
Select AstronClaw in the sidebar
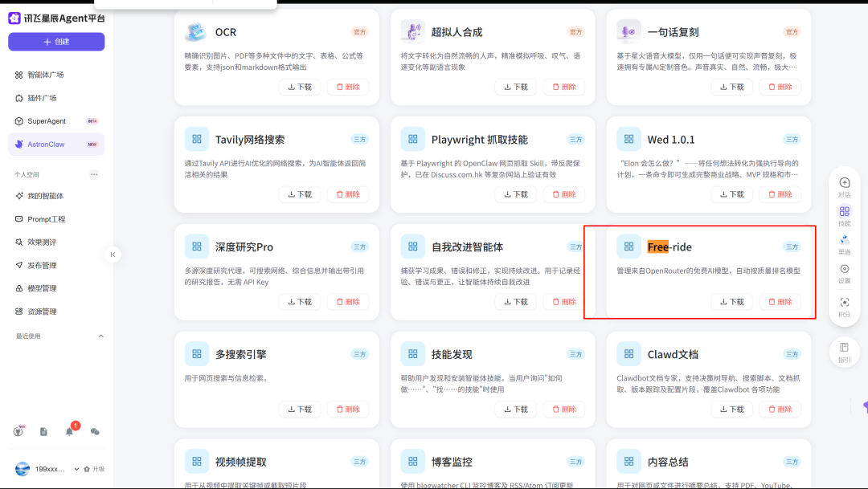click(56, 145)
